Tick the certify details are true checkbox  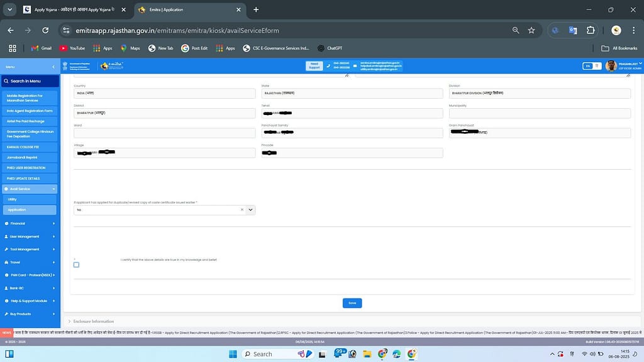76,265
